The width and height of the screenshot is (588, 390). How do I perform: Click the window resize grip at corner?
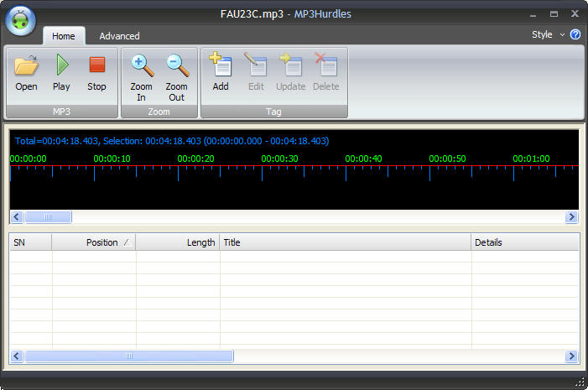tap(580, 382)
